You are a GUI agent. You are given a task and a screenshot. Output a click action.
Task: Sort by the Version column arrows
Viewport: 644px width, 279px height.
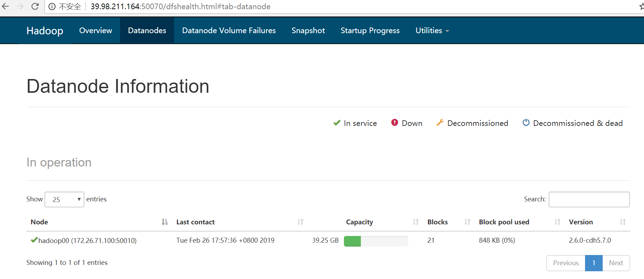(x=623, y=222)
